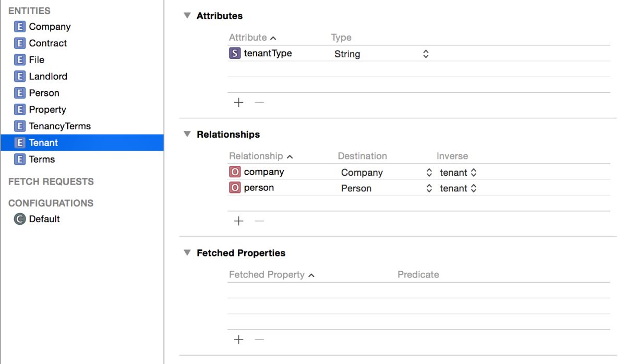Open the person relationship inverse dropdown
The height and width of the screenshot is (364, 626).
click(x=474, y=188)
